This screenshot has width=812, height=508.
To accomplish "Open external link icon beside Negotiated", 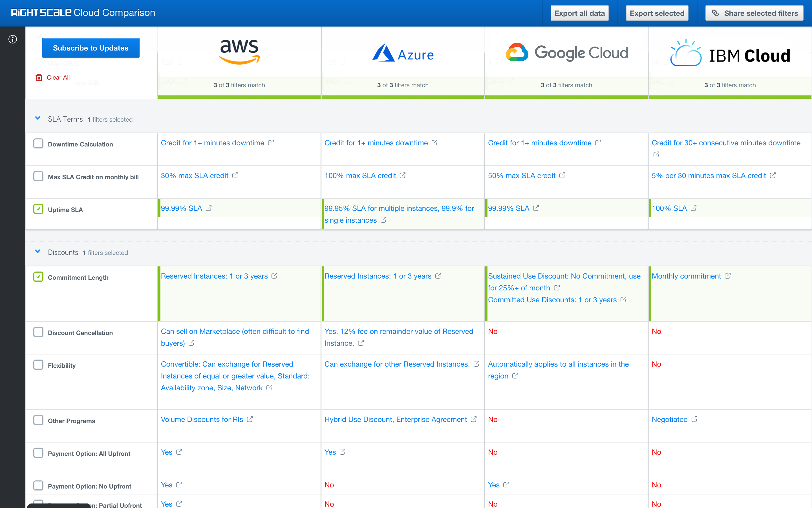I will point(694,419).
